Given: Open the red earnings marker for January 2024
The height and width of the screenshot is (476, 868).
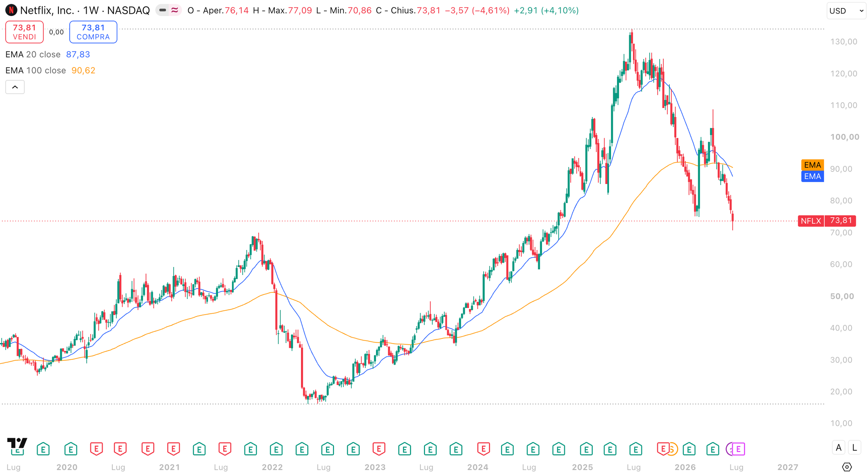Looking at the screenshot, I should pyautogui.click(x=484, y=449).
